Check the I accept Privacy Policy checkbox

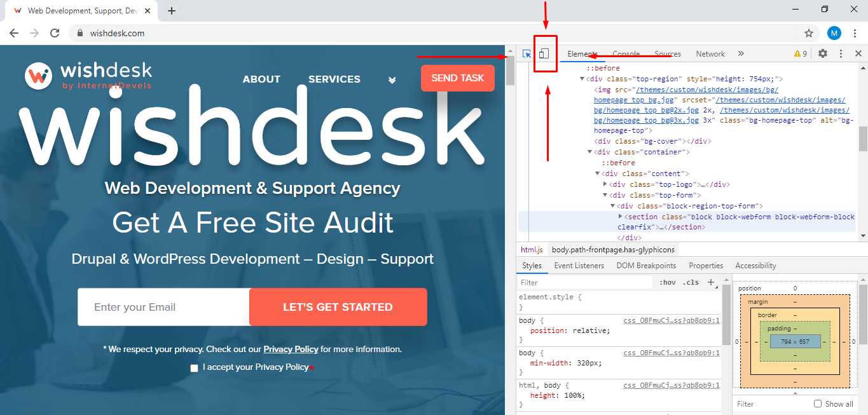point(195,368)
